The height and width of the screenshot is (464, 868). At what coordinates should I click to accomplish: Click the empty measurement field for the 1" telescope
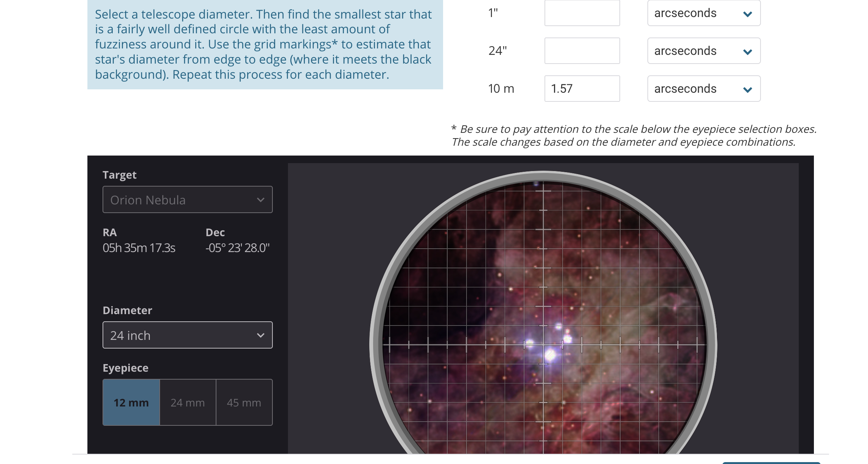[582, 13]
